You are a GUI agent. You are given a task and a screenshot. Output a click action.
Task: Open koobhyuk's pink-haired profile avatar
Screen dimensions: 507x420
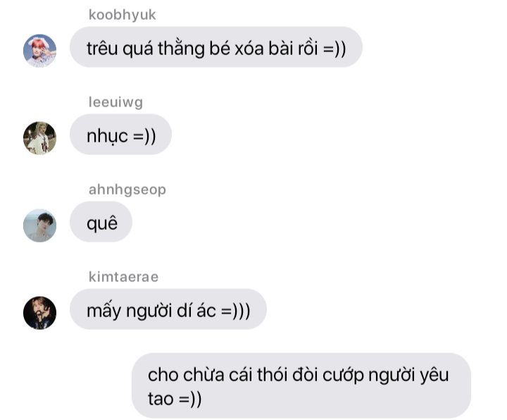point(39,51)
